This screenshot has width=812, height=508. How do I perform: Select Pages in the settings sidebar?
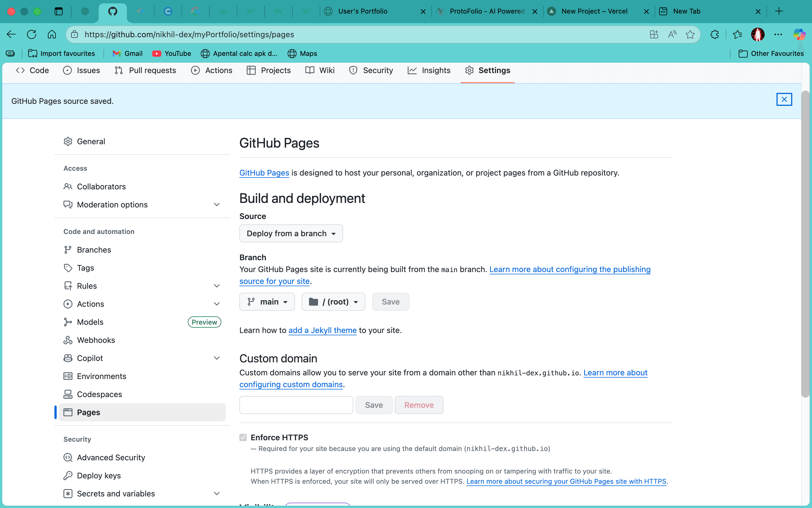pyautogui.click(x=142, y=412)
